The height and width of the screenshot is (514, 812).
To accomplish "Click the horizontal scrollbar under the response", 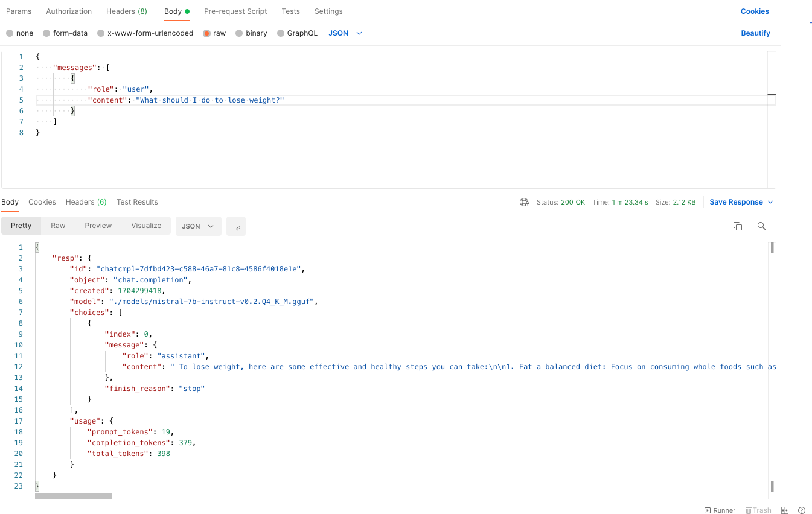I will pos(73,496).
